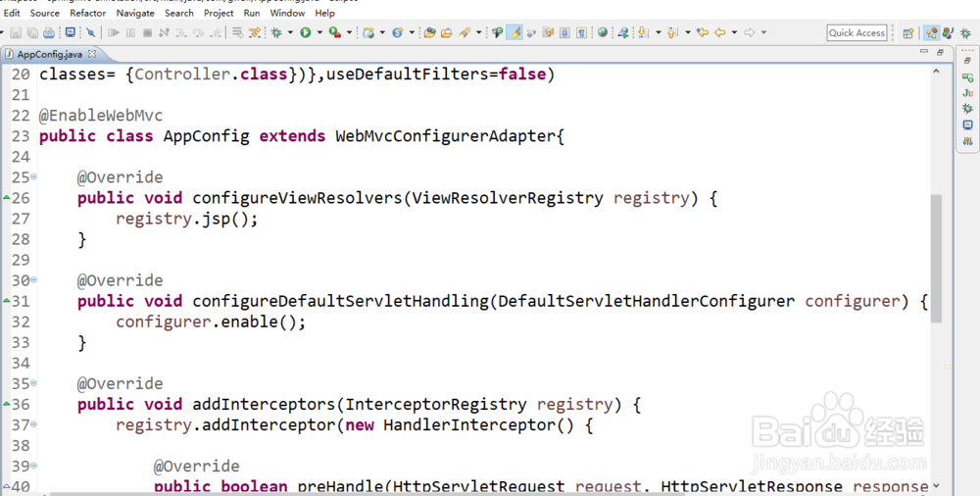Open the console monitor toolbar icon
Image resolution: width=980 pixels, height=496 pixels.
click(70, 32)
